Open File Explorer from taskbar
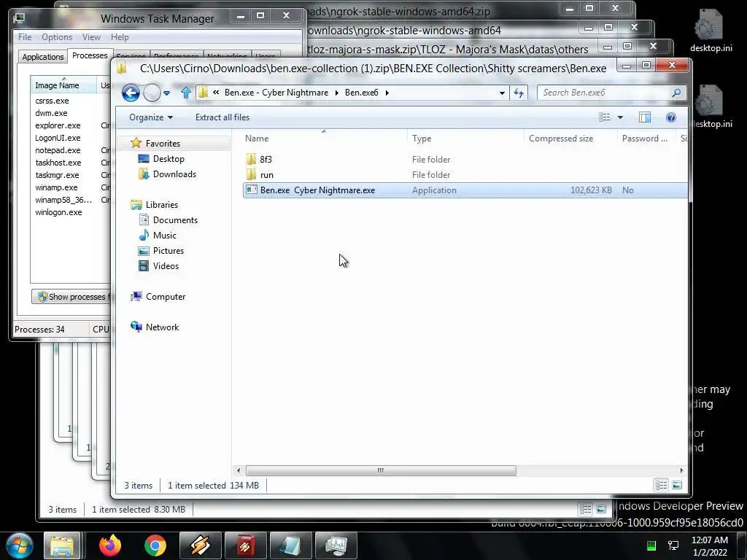 click(62, 545)
